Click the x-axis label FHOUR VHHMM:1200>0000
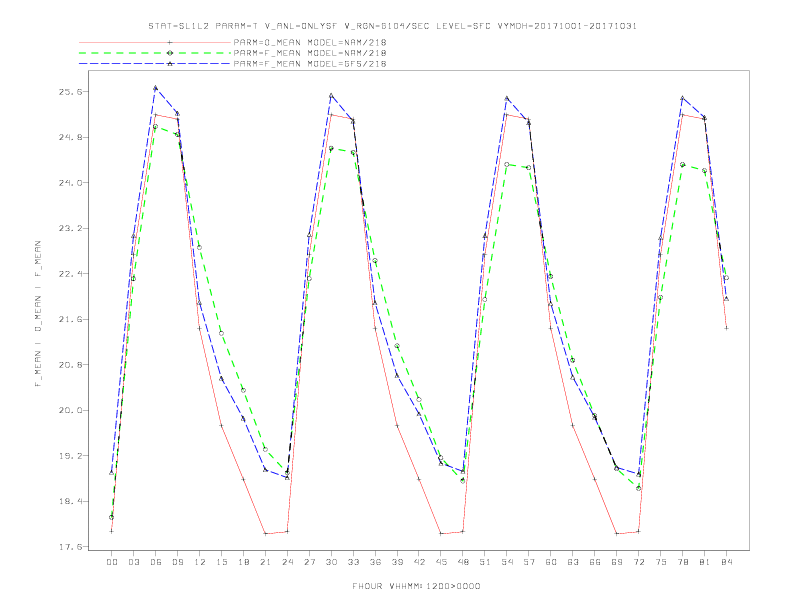 click(416, 586)
